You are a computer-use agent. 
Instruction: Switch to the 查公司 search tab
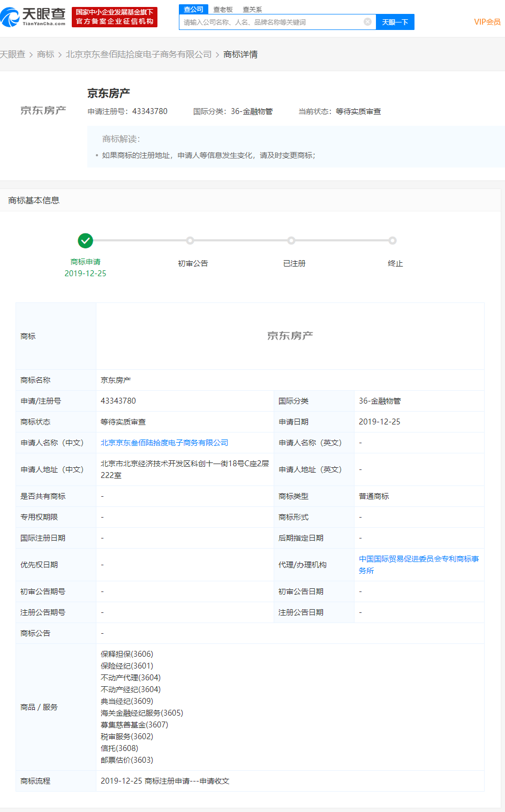click(193, 9)
